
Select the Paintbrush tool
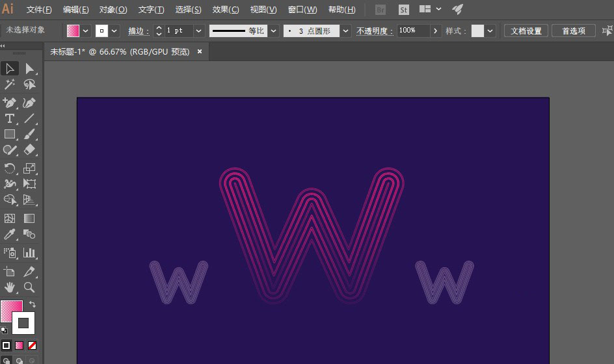tap(29, 134)
